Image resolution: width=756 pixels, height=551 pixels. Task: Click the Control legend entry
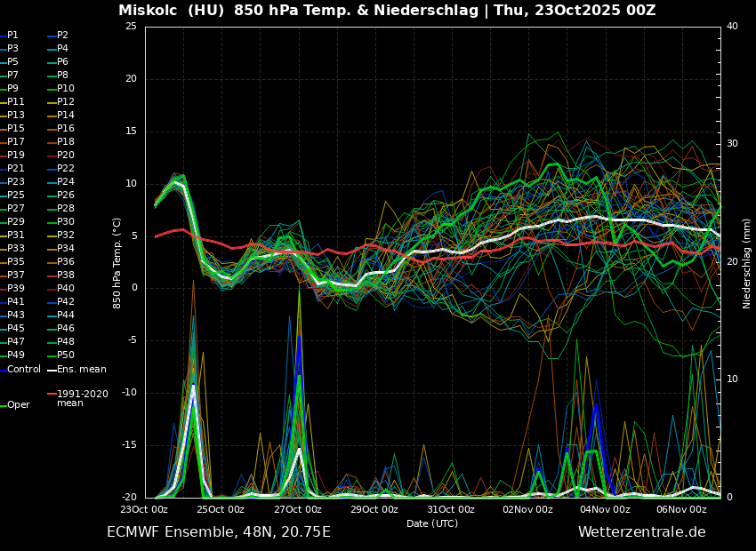[x=24, y=369]
